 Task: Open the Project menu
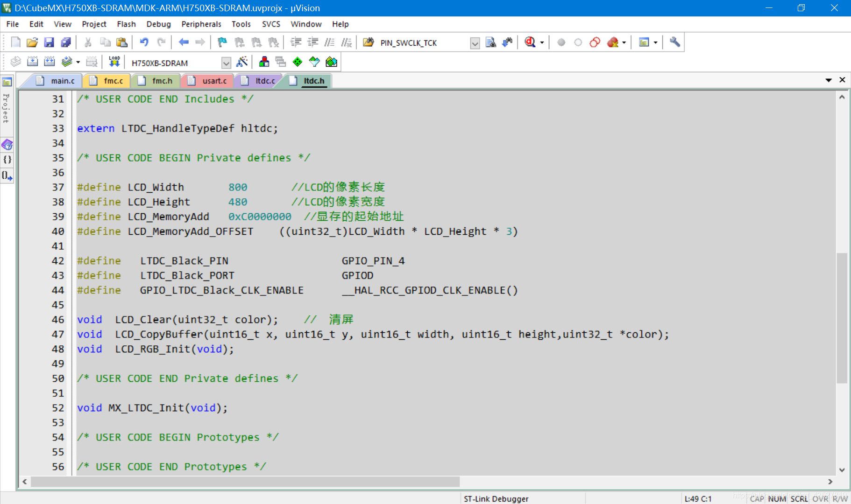94,24
